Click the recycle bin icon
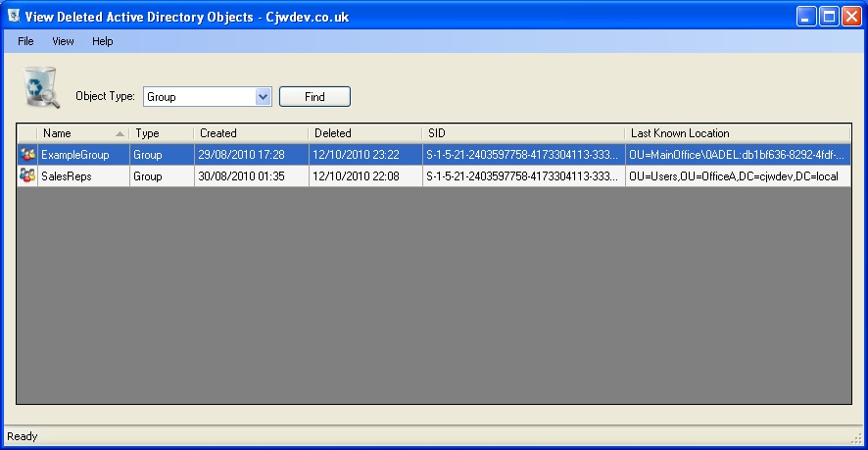This screenshot has width=868, height=450. click(40, 87)
